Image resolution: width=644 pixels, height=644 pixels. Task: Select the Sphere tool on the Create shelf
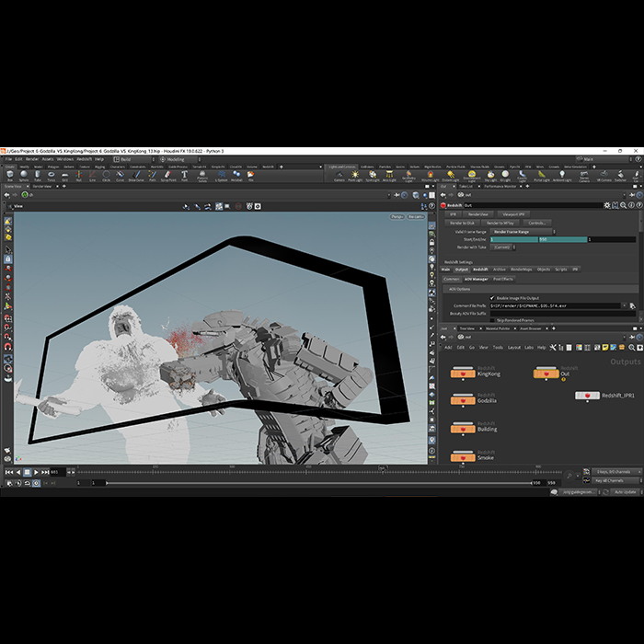(x=25, y=175)
